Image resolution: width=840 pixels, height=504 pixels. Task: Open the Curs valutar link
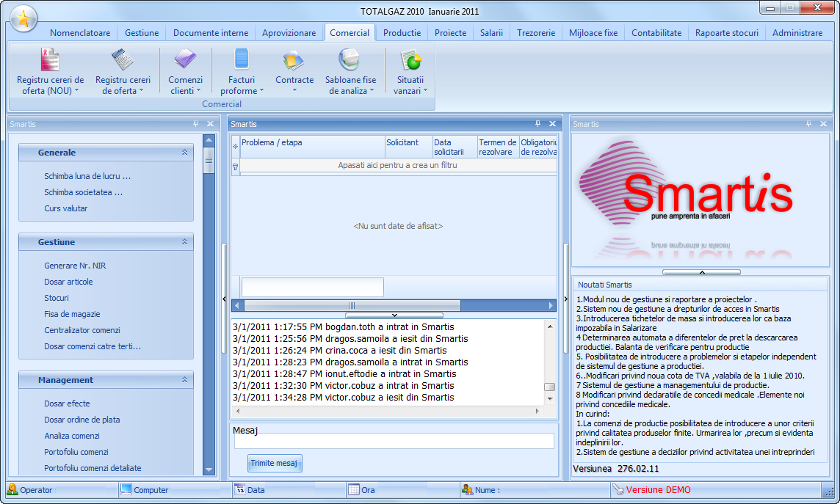(x=66, y=208)
